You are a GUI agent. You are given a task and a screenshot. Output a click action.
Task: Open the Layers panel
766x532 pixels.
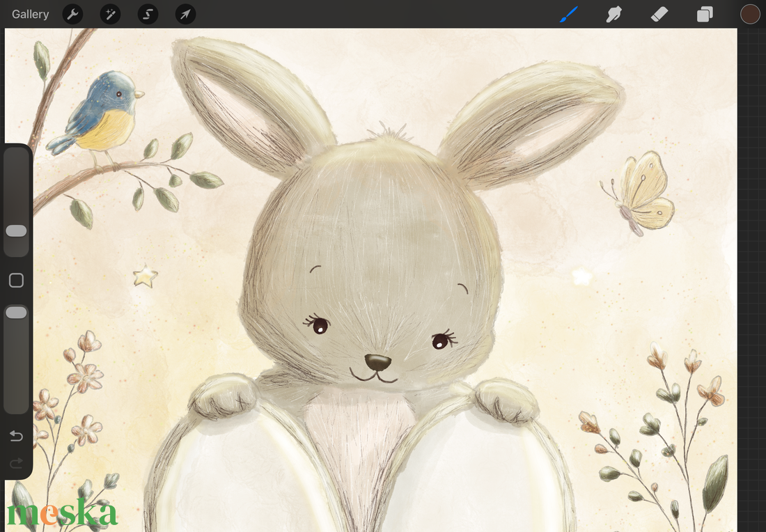pyautogui.click(x=705, y=14)
